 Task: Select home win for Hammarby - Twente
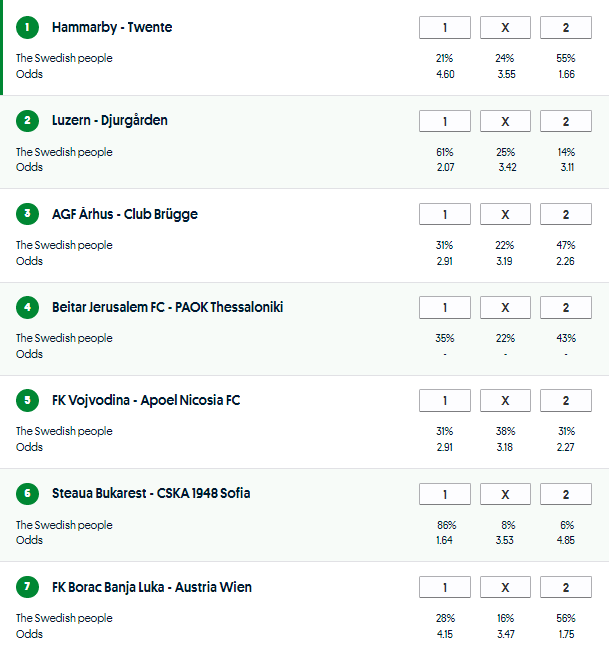click(445, 28)
